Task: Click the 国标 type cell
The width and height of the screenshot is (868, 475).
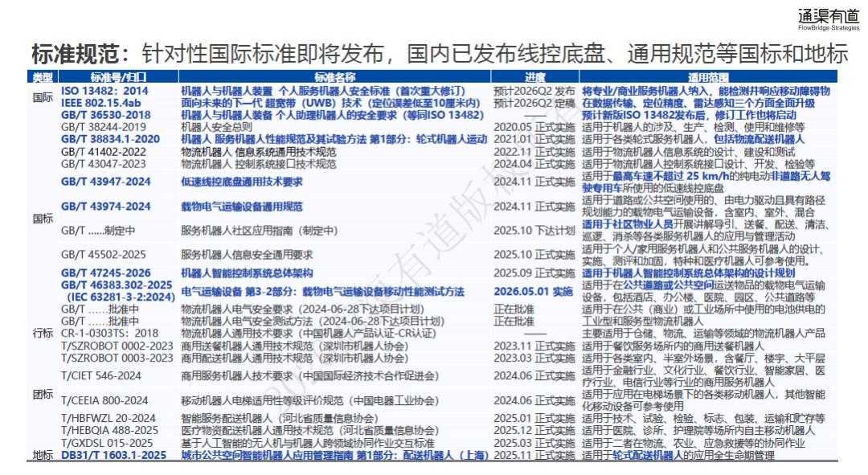Action: [43, 219]
